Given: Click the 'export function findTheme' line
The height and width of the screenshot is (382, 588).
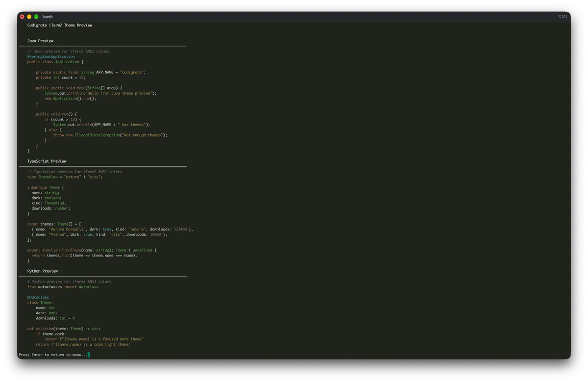Looking at the screenshot, I should point(92,250).
